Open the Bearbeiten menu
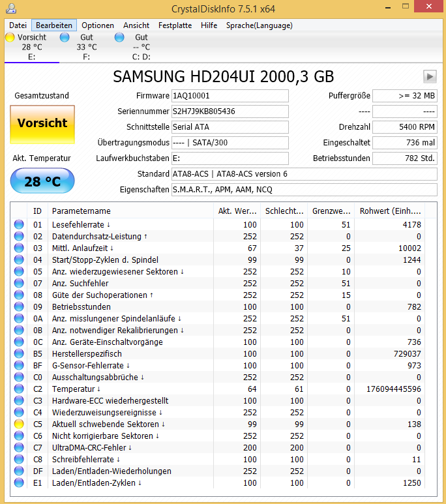 pos(54,25)
